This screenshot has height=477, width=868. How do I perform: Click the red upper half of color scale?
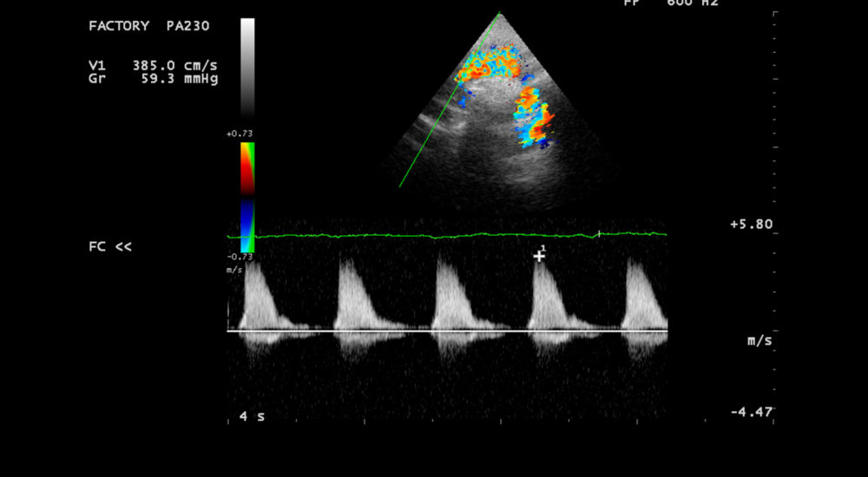pyautogui.click(x=247, y=168)
